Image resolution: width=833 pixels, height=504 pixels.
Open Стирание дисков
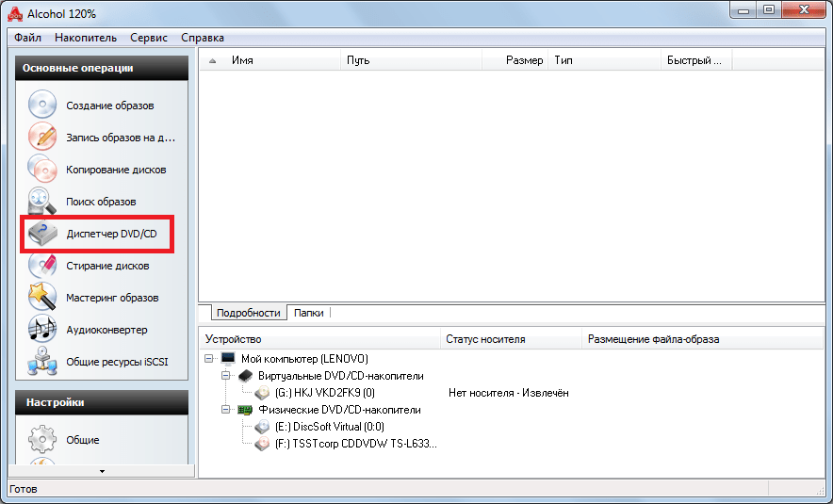click(107, 266)
